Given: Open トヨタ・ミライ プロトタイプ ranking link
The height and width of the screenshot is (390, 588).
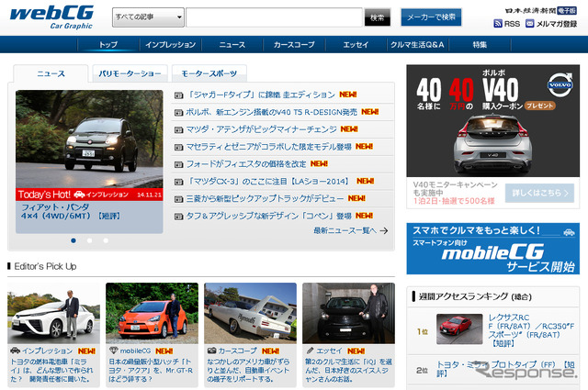Looking at the screenshot, I should [505, 369].
